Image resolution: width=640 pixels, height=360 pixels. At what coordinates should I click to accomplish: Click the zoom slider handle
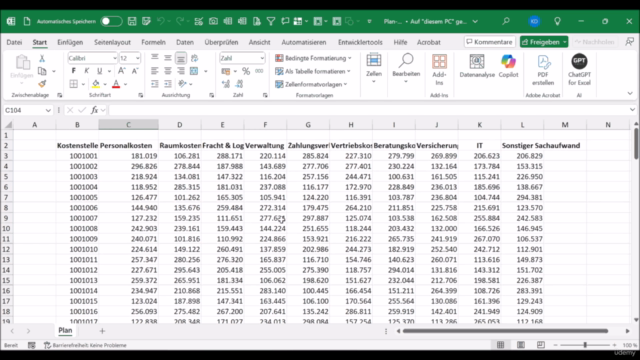point(585,345)
